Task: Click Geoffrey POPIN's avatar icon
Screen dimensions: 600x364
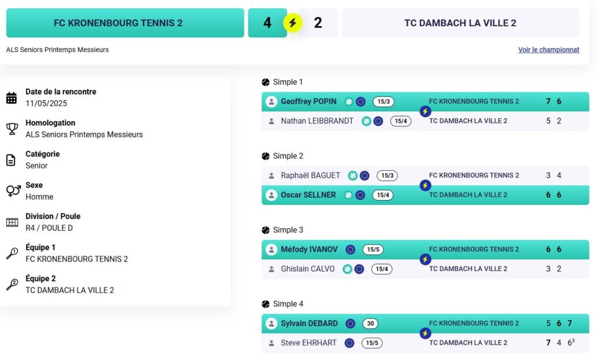Action: (x=271, y=102)
